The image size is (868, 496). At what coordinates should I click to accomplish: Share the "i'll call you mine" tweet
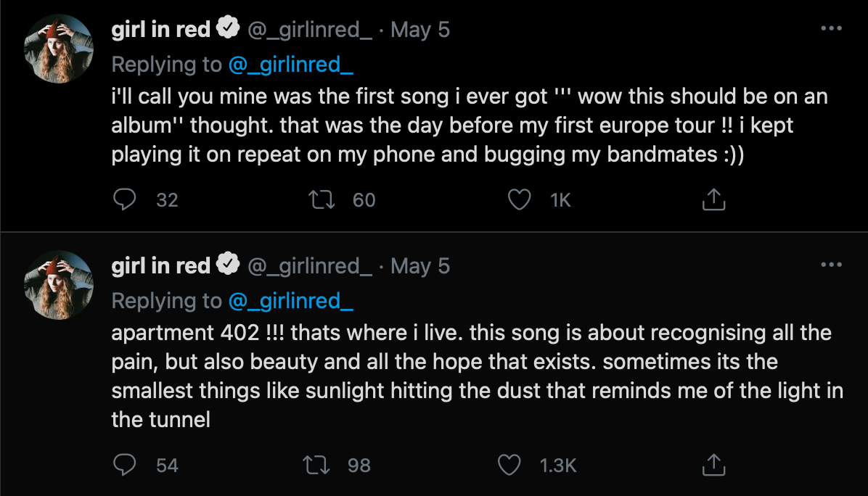point(714,199)
